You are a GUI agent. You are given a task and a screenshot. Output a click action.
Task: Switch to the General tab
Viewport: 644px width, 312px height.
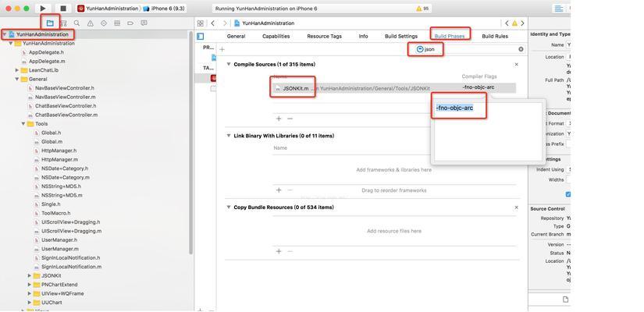237,36
